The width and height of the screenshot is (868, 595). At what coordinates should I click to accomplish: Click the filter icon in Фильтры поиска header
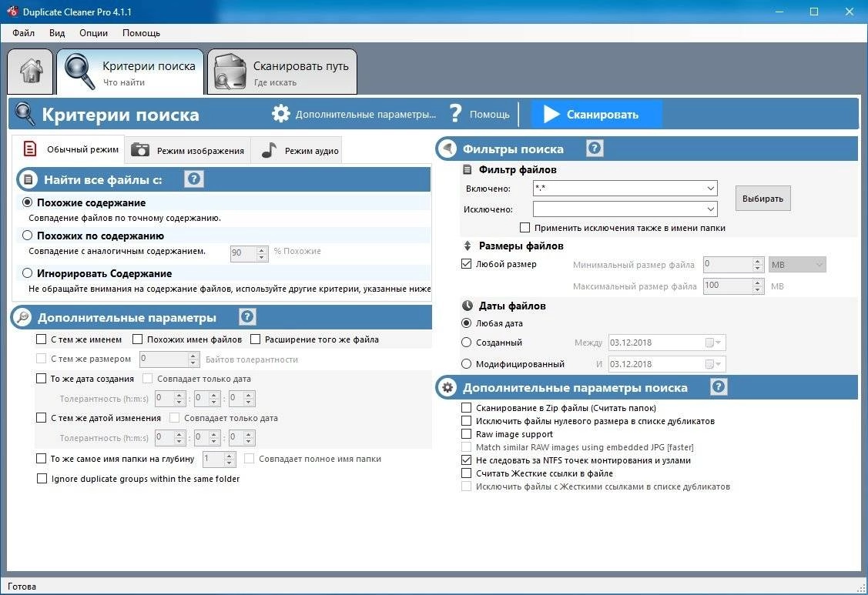pyautogui.click(x=447, y=149)
